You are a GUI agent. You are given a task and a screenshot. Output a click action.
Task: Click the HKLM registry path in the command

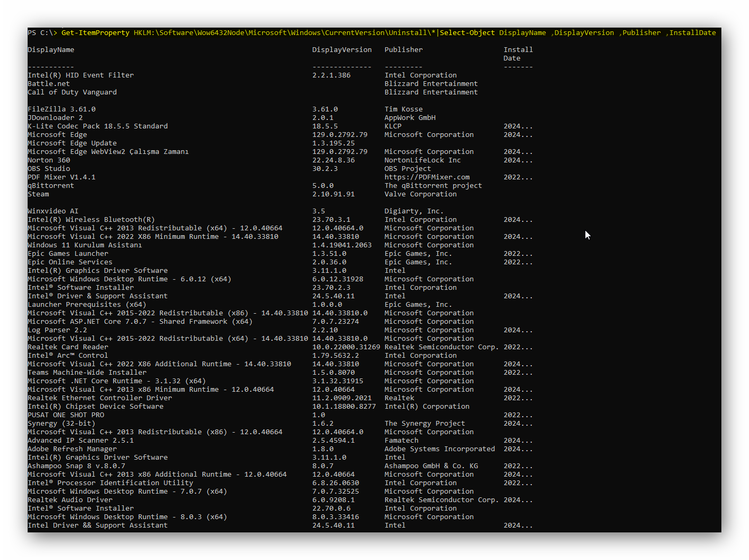[284, 33]
